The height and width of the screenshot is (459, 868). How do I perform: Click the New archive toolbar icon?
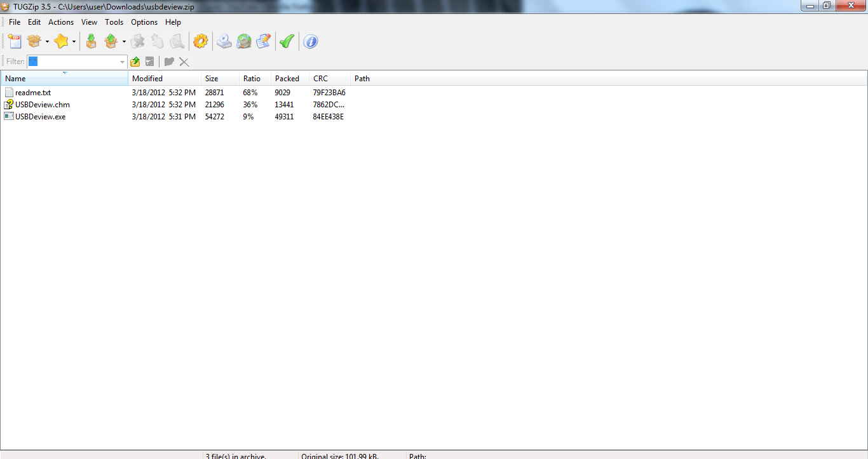tap(15, 42)
